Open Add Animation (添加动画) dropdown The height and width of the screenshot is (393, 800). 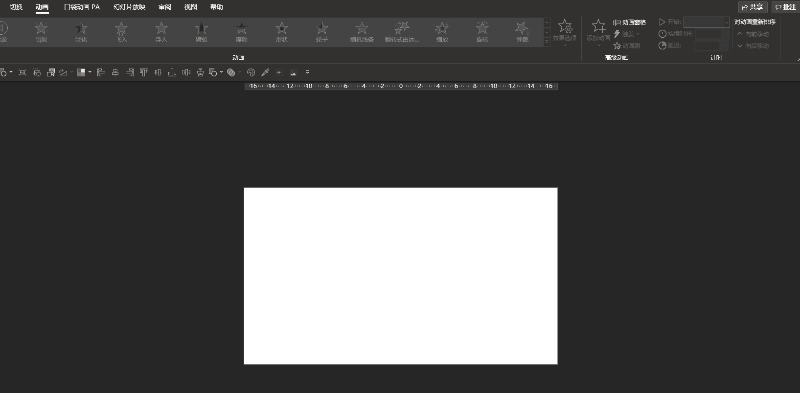pyautogui.click(x=598, y=33)
